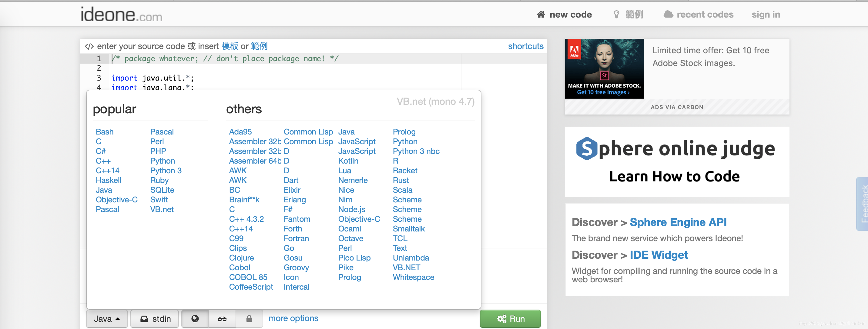This screenshot has height=329, width=868.
Task: Set visibility to public with globe icon
Action: click(x=195, y=319)
